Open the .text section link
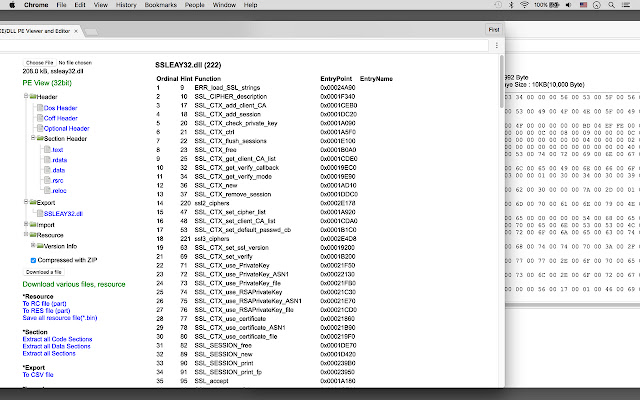The width and height of the screenshot is (640, 400). 58,150
